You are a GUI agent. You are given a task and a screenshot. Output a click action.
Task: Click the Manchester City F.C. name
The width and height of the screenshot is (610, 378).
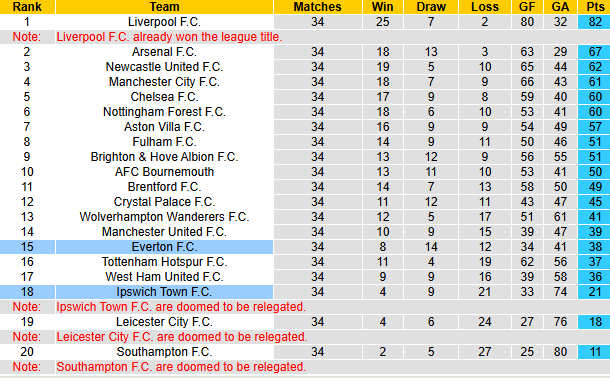tap(164, 82)
